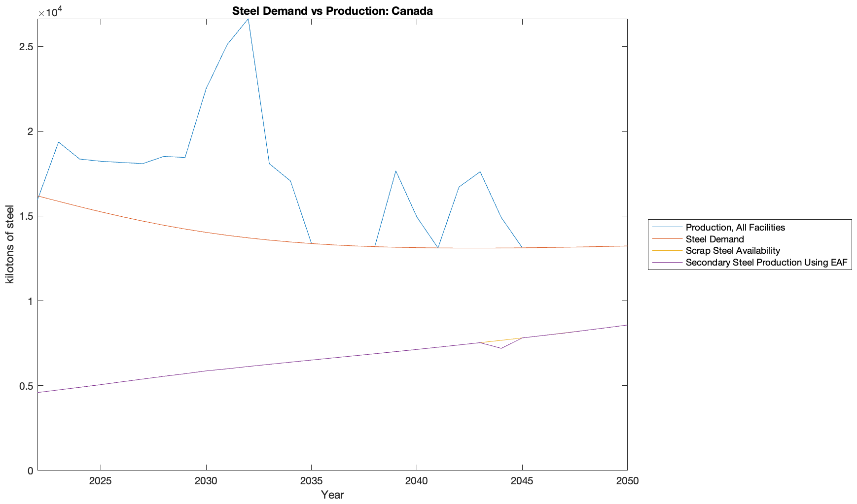The width and height of the screenshot is (857, 504).
Task: Select the 'Year' x-axis label
Action: pyautogui.click(x=332, y=495)
